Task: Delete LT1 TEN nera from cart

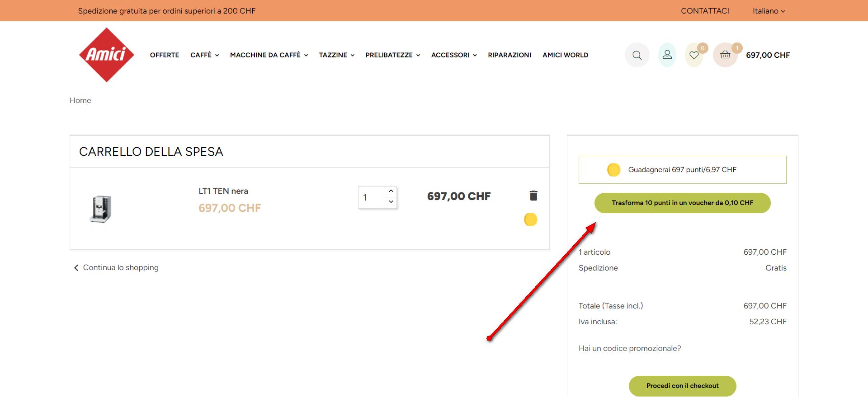Action: click(x=533, y=195)
